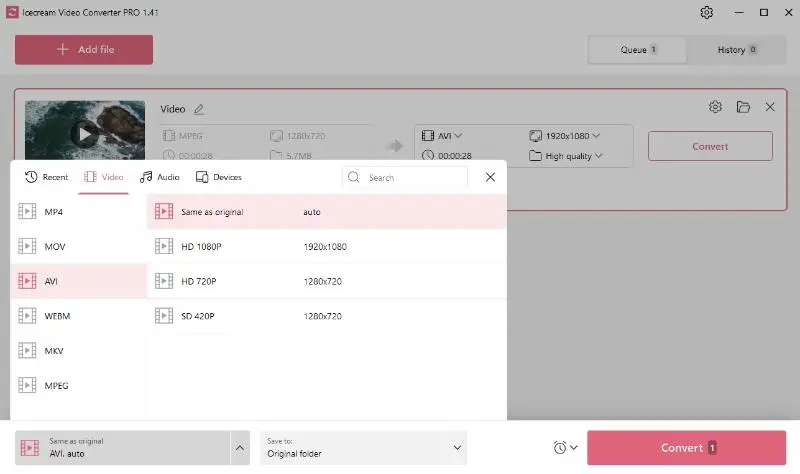Click the format Search field
The width and height of the screenshot is (800, 474).
(405, 178)
